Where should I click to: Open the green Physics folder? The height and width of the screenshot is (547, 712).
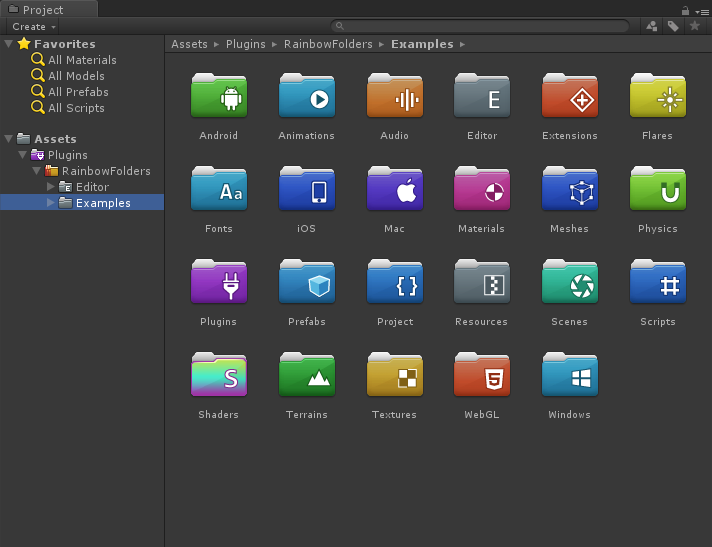click(x=658, y=188)
